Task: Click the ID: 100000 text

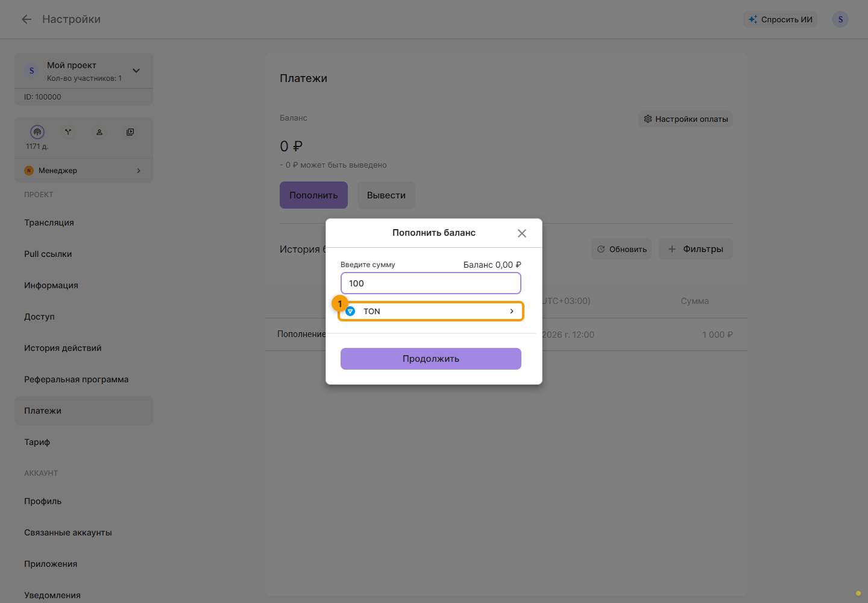Action: coord(43,97)
